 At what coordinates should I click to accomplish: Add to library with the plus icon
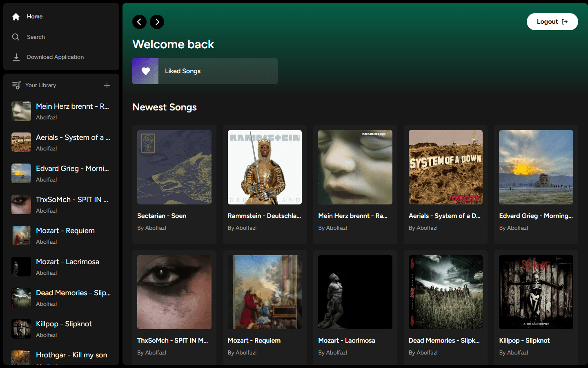(107, 85)
